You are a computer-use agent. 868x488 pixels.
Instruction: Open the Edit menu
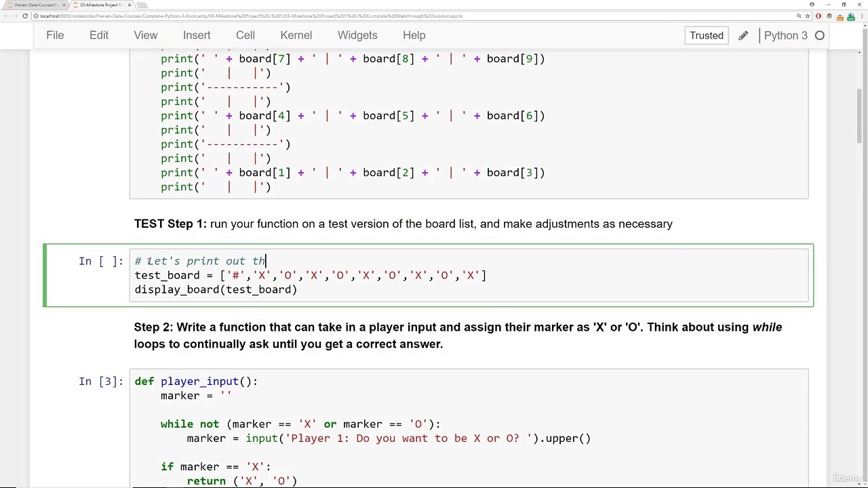pos(99,35)
